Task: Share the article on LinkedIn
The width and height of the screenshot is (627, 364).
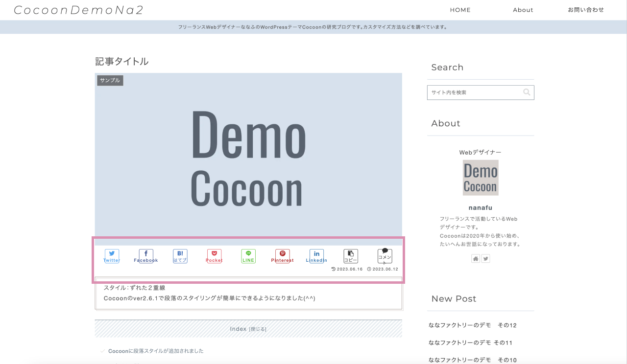Action: [x=316, y=255]
